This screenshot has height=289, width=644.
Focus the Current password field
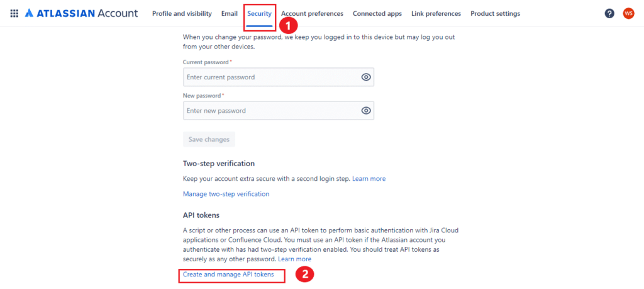[x=270, y=77]
